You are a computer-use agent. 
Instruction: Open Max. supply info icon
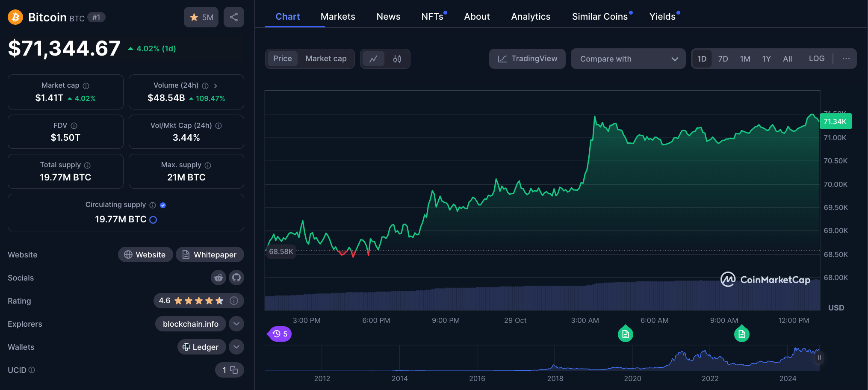pyautogui.click(x=208, y=165)
